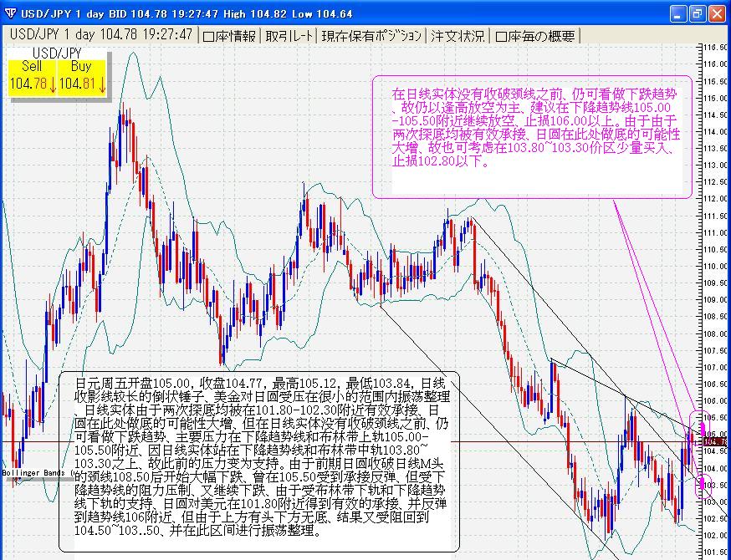
Task: Switch to the 取引レート tab
Action: (289, 36)
